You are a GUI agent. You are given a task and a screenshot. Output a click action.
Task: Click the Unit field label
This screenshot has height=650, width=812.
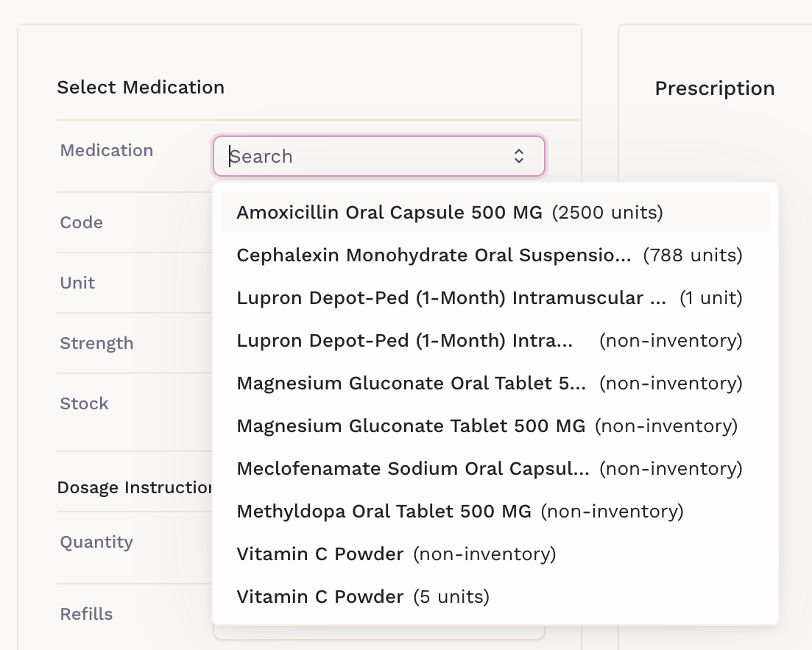(x=77, y=283)
